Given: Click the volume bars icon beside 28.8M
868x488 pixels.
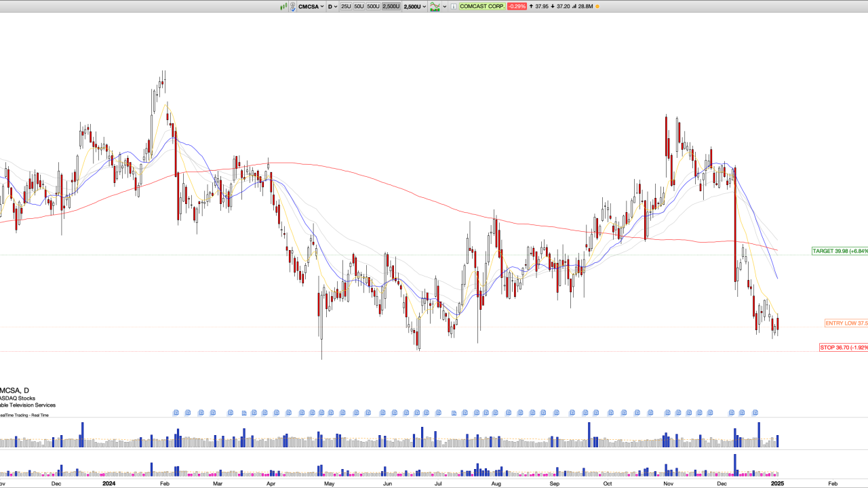Looking at the screenshot, I should click(574, 6).
